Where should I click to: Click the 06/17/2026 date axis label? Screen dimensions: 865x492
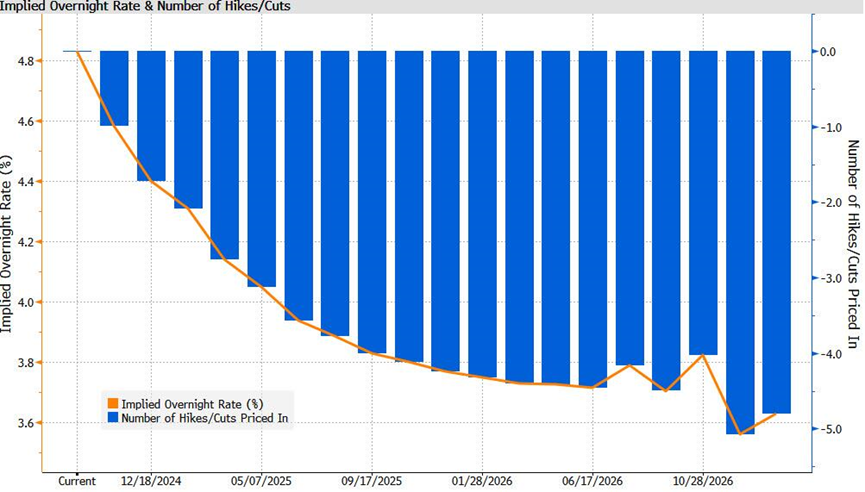592,481
